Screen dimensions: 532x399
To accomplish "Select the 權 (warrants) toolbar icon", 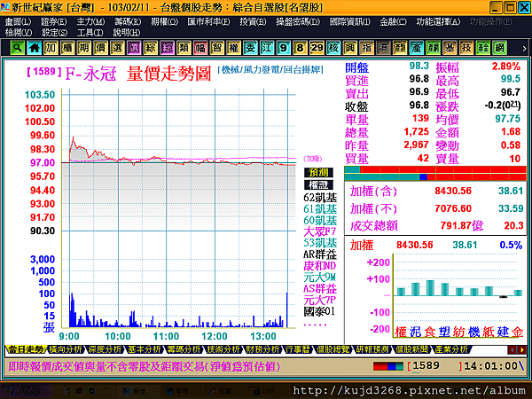I will click(x=233, y=48).
